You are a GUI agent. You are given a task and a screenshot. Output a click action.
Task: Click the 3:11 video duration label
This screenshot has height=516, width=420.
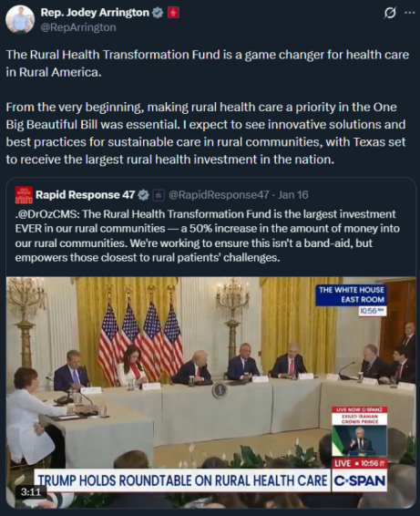[31, 492]
